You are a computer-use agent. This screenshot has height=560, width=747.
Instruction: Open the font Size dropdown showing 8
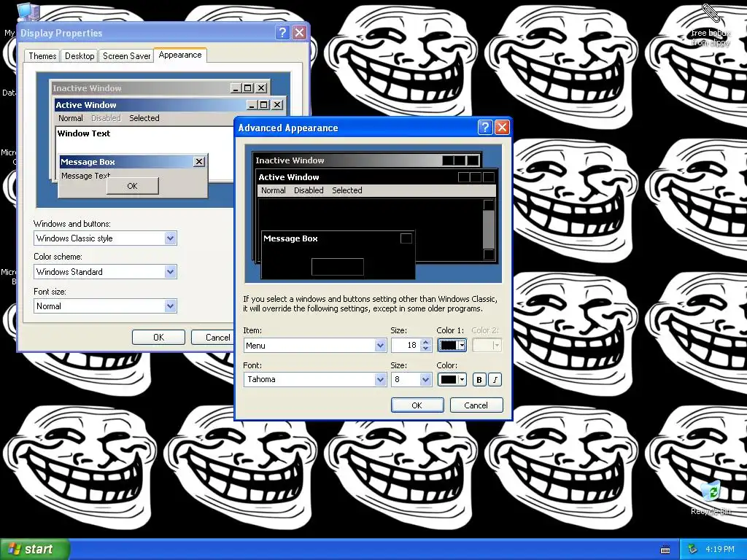(426, 379)
